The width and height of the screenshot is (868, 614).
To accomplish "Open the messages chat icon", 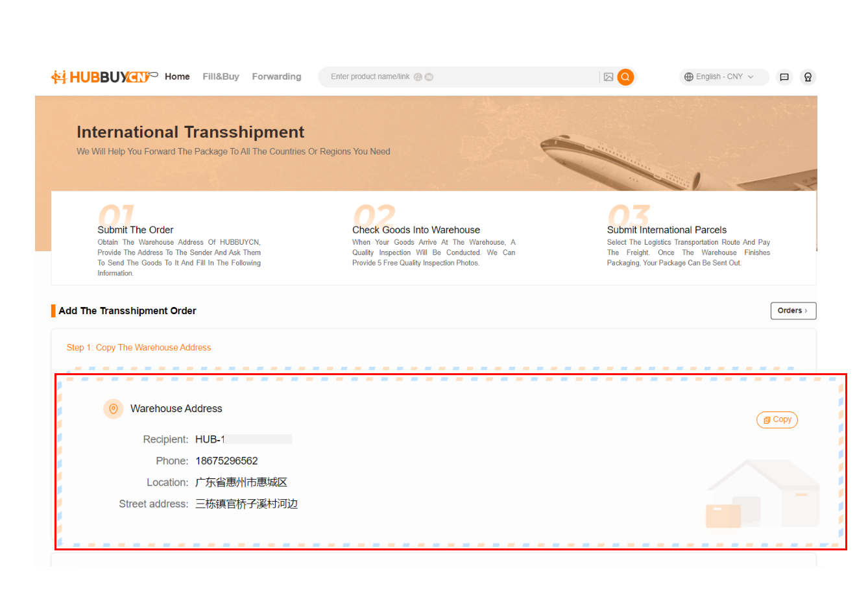I will click(x=784, y=77).
